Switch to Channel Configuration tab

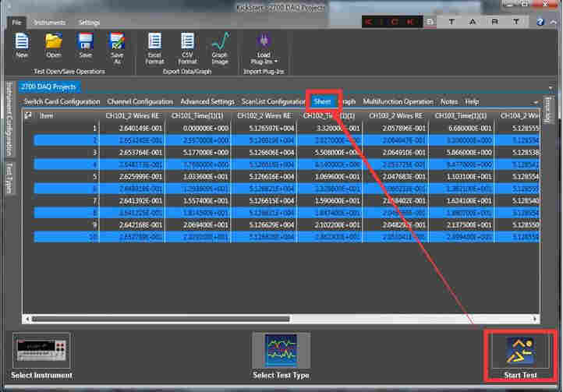click(x=140, y=101)
